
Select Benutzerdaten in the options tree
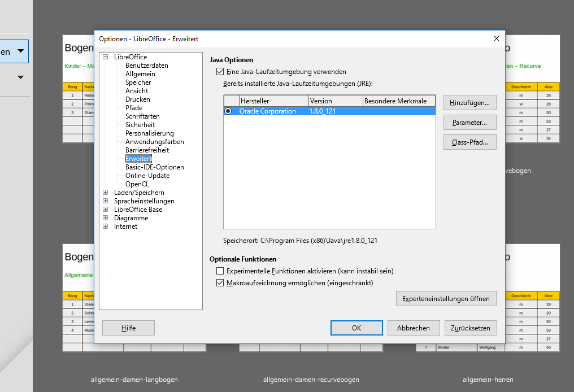pos(147,66)
